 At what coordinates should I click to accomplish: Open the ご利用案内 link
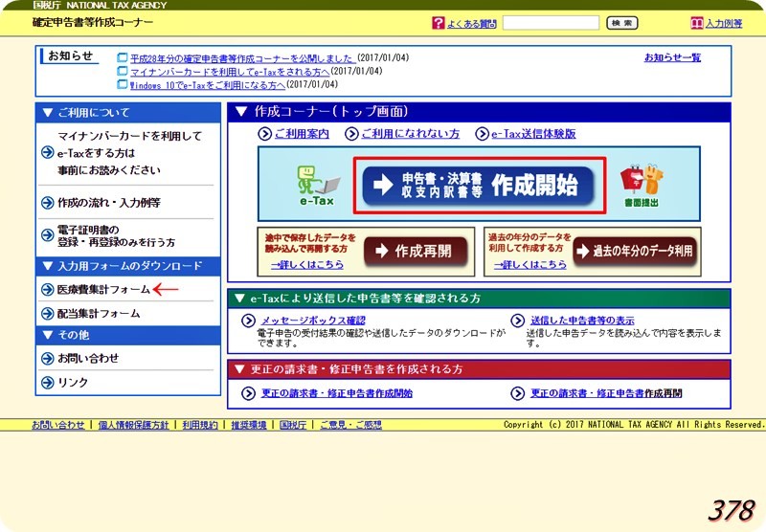(302, 134)
